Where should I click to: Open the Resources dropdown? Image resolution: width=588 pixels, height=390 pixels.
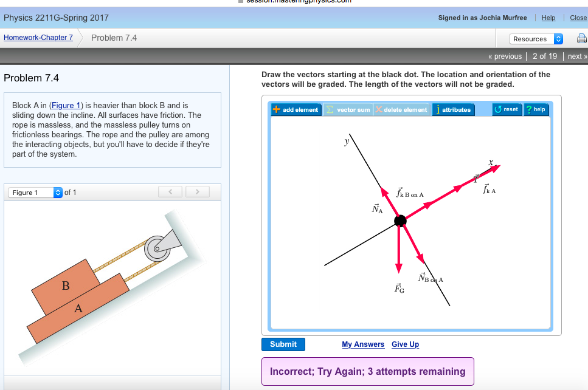click(x=536, y=39)
